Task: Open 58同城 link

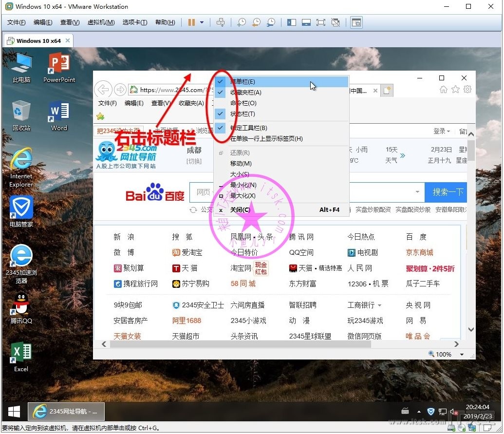Action: [x=243, y=283]
